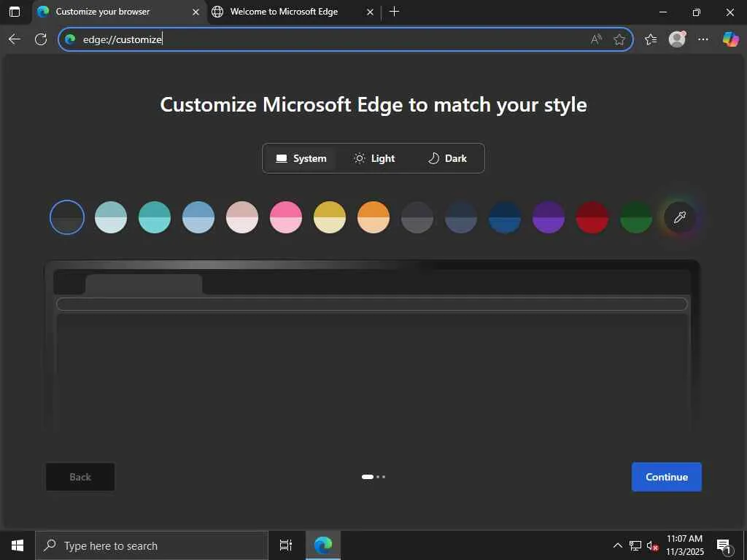Click the browser back arrow
This screenshot has width=747, height=560.
tap(15, 39)
